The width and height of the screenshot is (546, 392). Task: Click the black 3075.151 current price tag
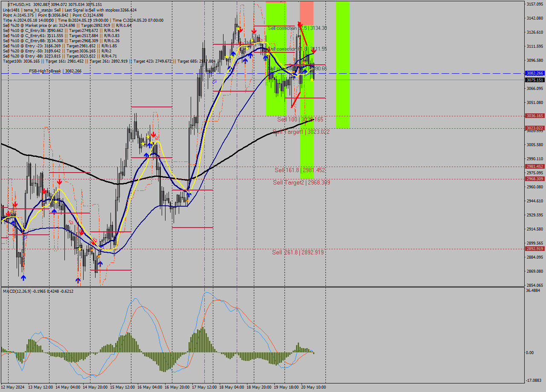[534, 80]
